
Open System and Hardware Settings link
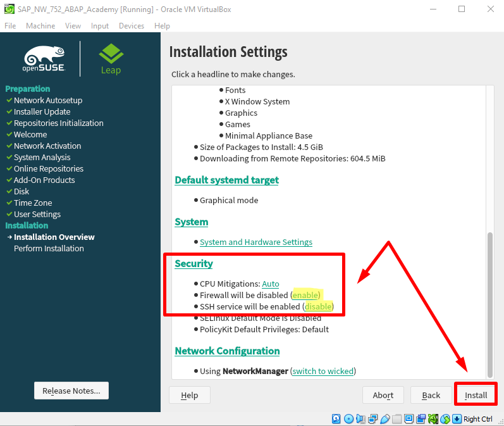tap(256, 242)
